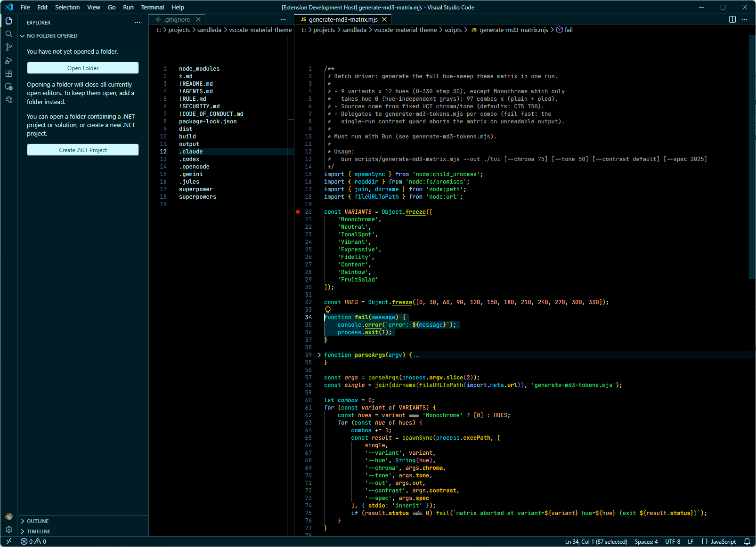This screenshot has width=756, height=547.
Task: Click the remote window indicator in status bar
Action: pos(8,542)
